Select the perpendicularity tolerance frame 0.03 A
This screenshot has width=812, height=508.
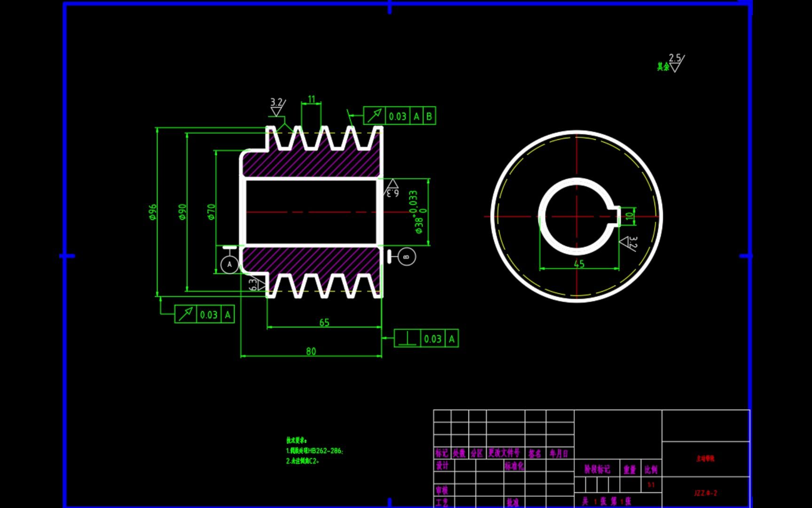(426, 339)
